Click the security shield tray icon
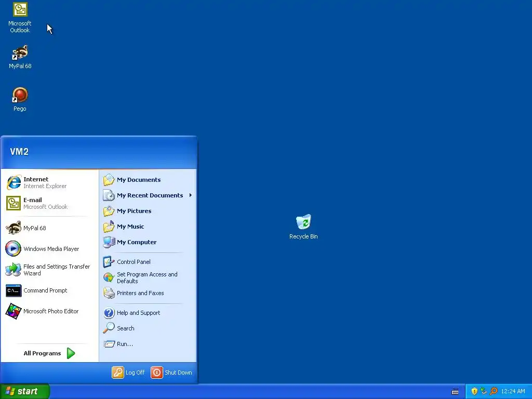Screen dimensions: 532x399 point(474,391)
